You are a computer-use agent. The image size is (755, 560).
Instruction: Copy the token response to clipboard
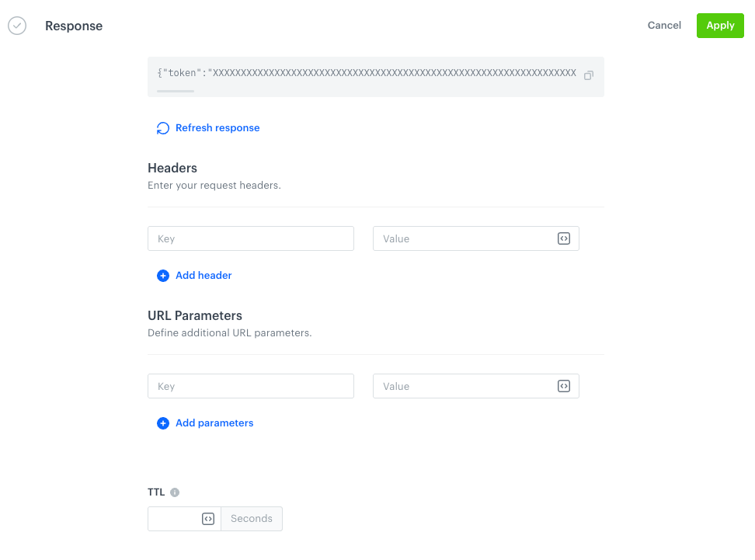(588, 75)
